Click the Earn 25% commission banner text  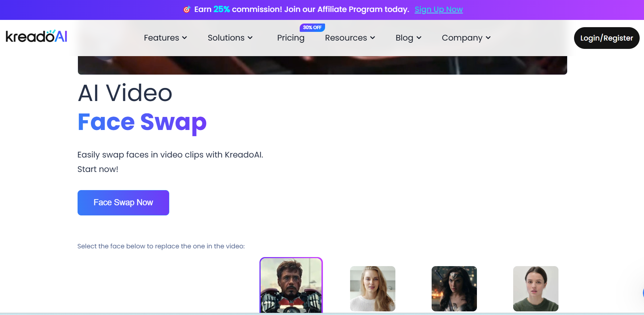click(x=302, y=9)
